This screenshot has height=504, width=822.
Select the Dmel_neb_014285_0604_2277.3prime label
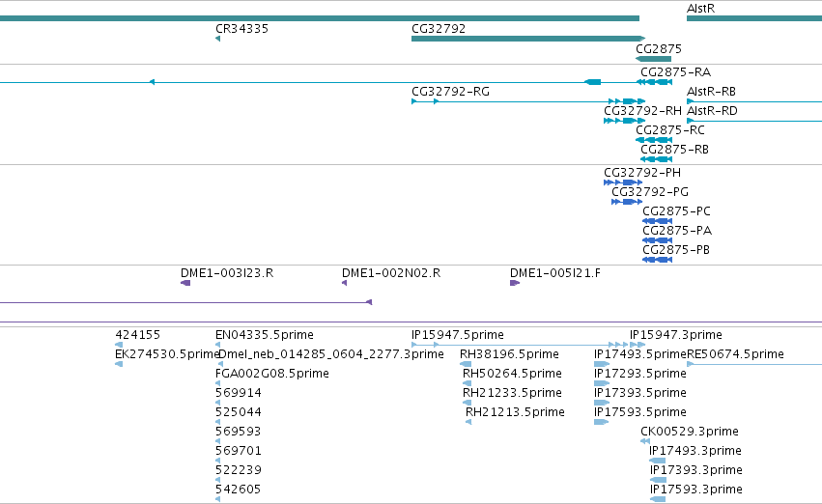[x=330, y=353]
